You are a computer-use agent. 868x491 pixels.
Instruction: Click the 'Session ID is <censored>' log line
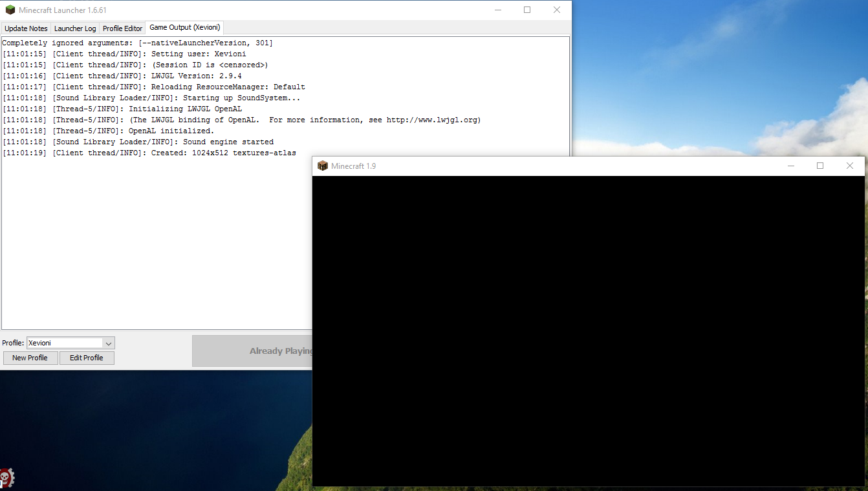click(x=135, y=65)
